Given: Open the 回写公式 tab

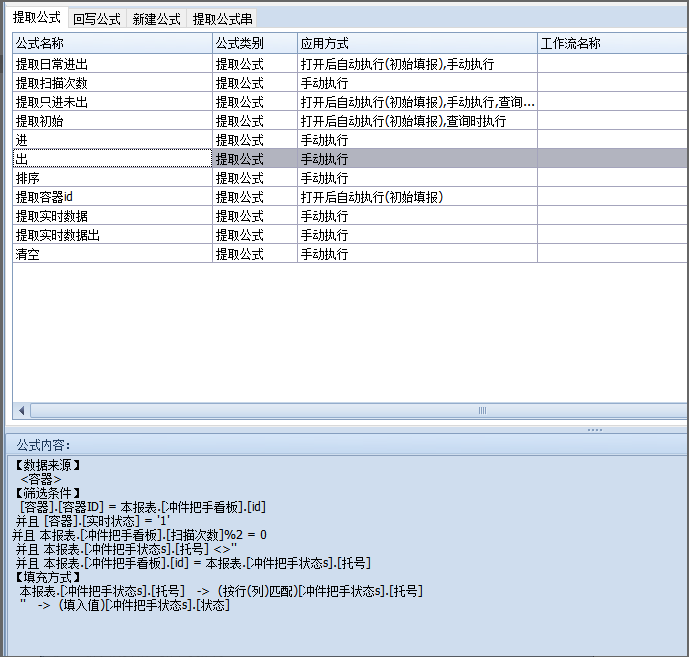Looking at the screenshot, I should (x=97, y=19).
